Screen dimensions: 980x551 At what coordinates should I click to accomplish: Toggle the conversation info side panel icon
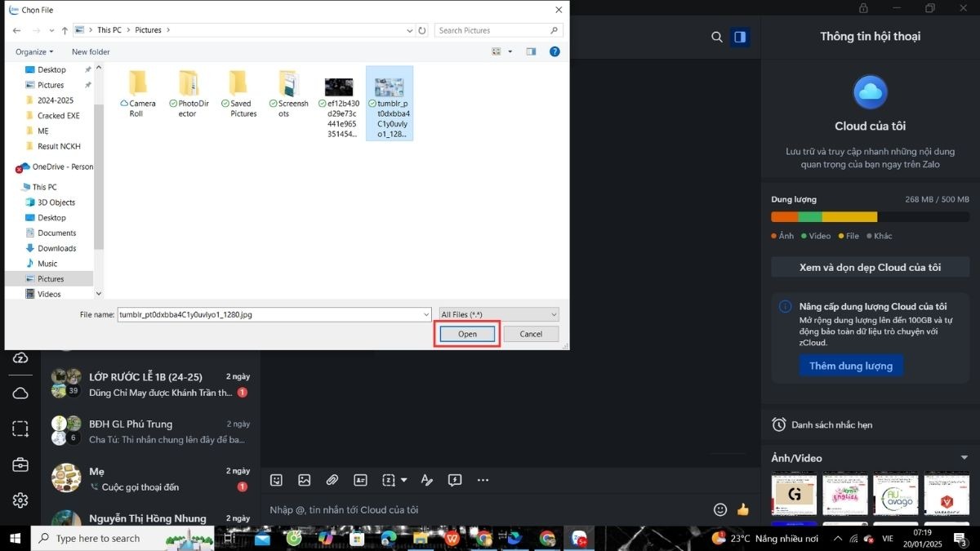pos(740,37)
